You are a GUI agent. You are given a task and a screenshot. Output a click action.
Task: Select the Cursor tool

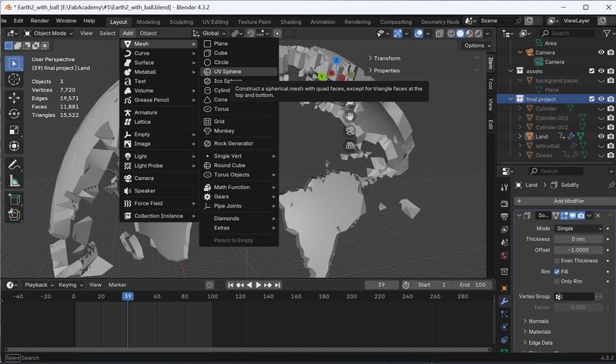[14, 79]
